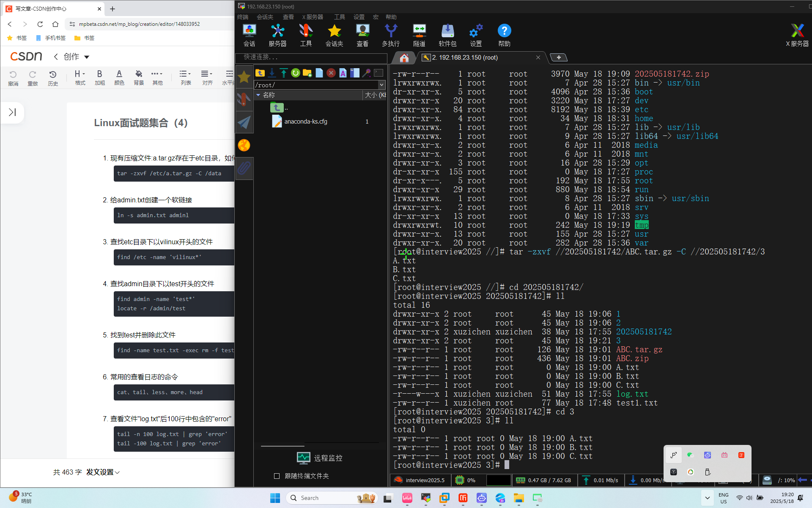This screenshot has width=812, height=508.
Task: Click the 多执行 MultiExec icon
Action: tap(390, 35)
